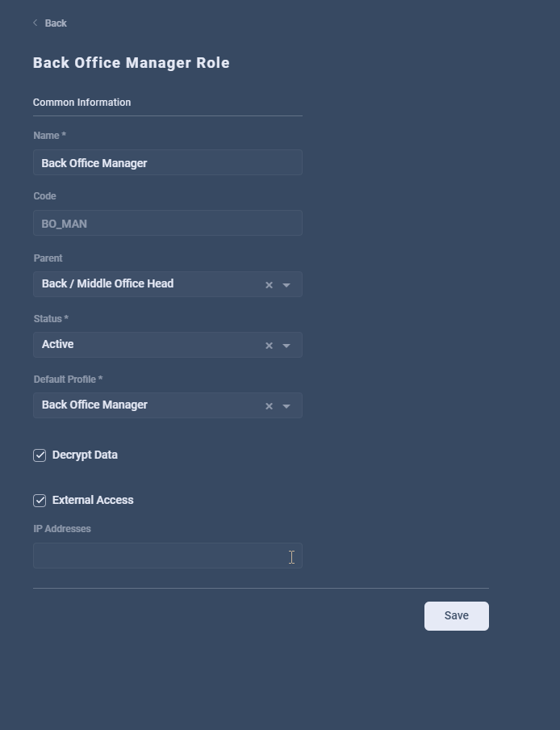The image size is (560, 730).
Task: Click the External Access label text
Action: pos(93,500)
